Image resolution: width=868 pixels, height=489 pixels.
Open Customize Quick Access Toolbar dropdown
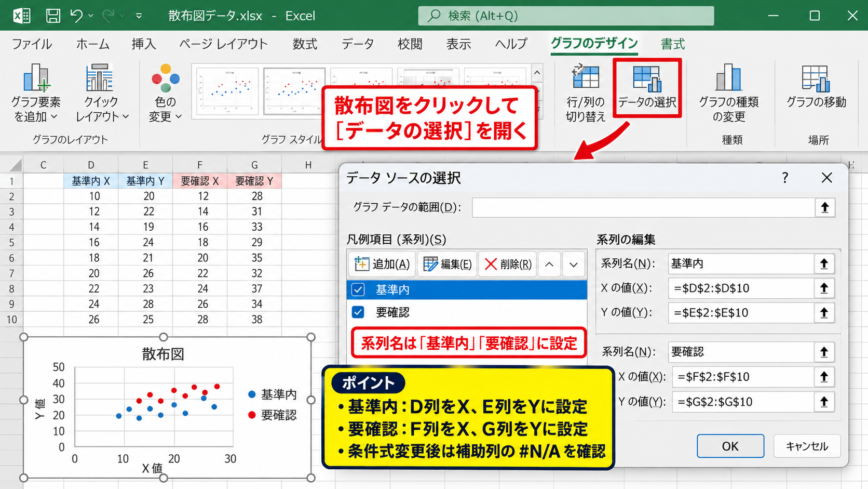point(139,16)
